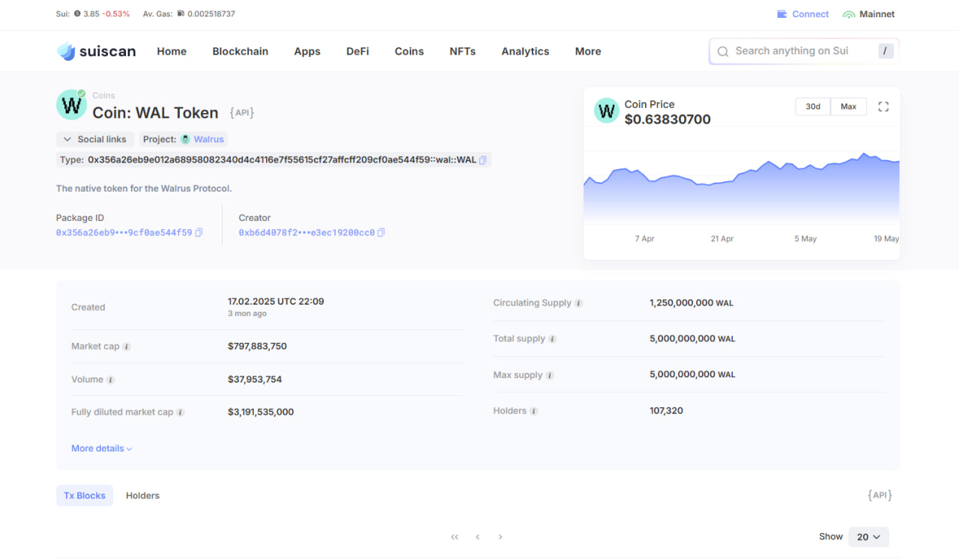Expand price chart to fullscreen

(x=883, y=107)
